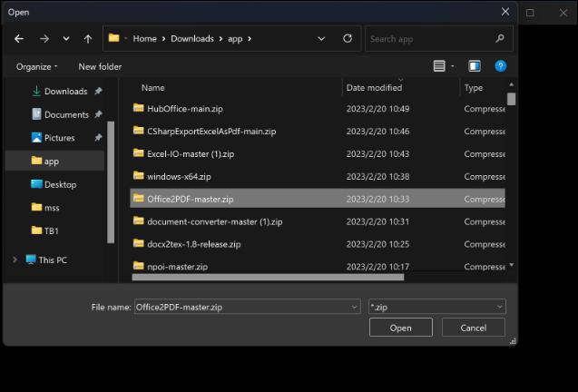Screen dimensions: 578x392
Task: Expand the address bar path history dropdown
Action: (x=321, y=39)
